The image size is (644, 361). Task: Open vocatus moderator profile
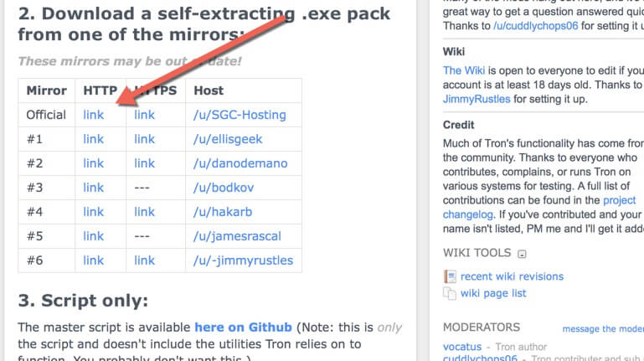pos(462,347)
